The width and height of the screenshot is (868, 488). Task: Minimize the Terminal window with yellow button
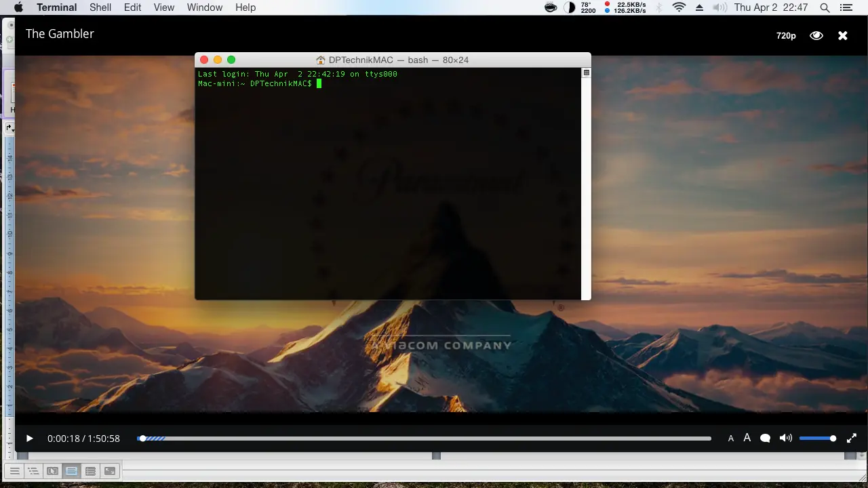tap(218, 60)
